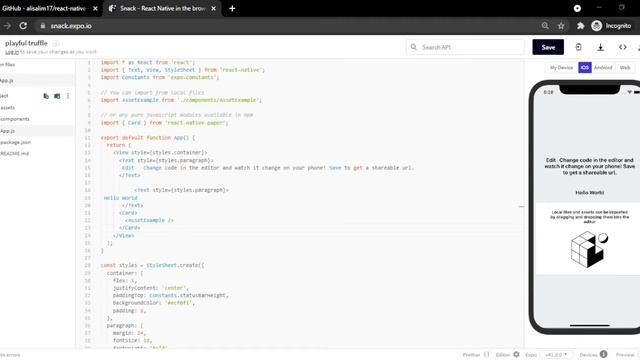Select App.js under Open files
640x360 pixels.
pyautogui.click(x=7, y=81)
